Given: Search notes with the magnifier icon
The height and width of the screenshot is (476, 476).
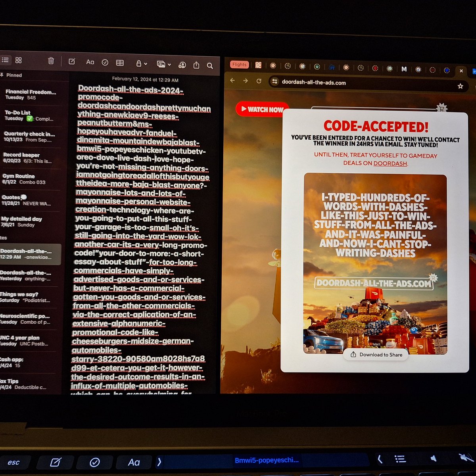Looking at the screenshot, I should (210, 66).
